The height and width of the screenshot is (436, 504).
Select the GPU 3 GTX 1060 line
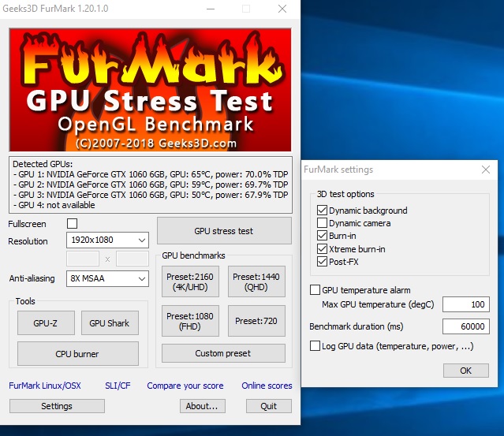tap(151, 195)
